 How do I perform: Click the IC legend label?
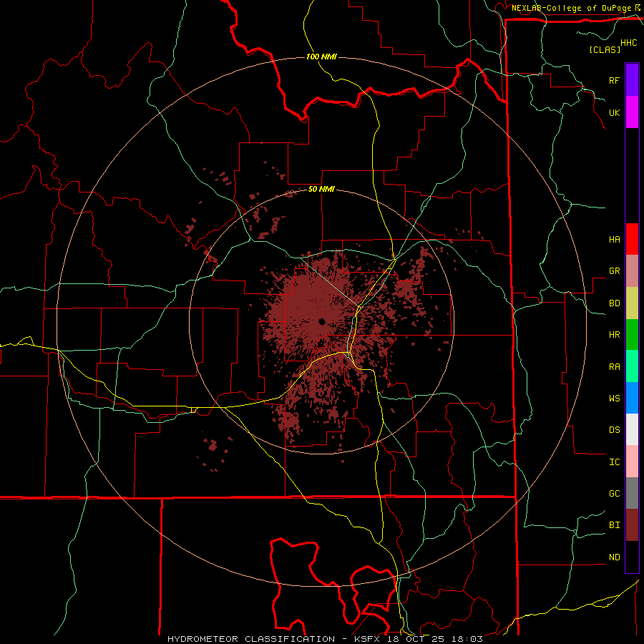point(614,462)
